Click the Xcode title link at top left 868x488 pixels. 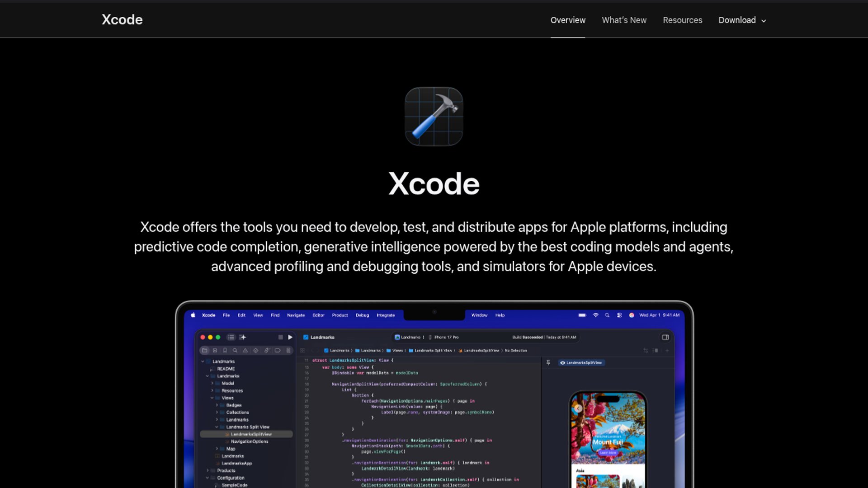122,19
